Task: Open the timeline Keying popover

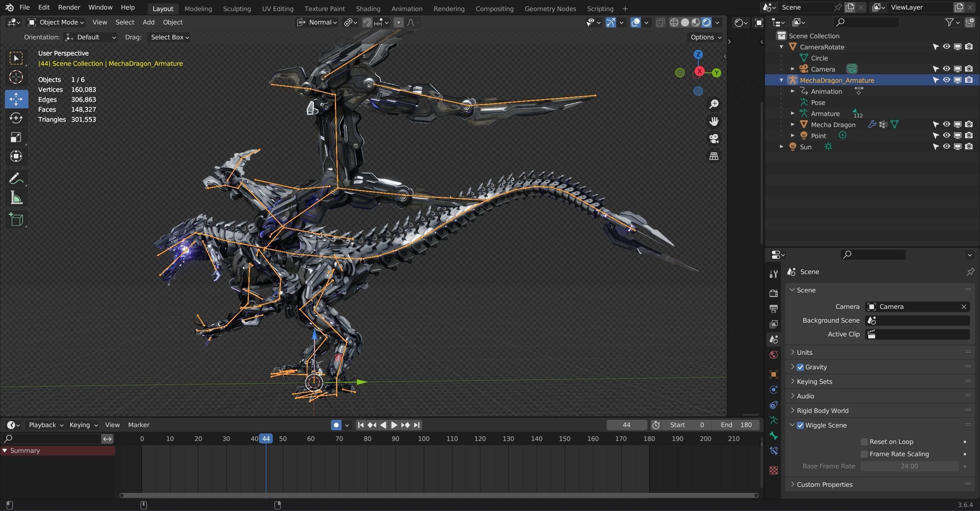Action: point(83,425)
